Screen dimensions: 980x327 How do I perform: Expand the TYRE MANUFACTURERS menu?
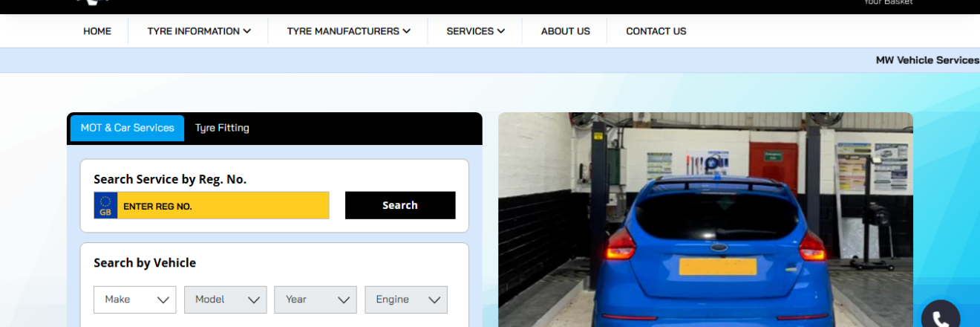point(349,31)
